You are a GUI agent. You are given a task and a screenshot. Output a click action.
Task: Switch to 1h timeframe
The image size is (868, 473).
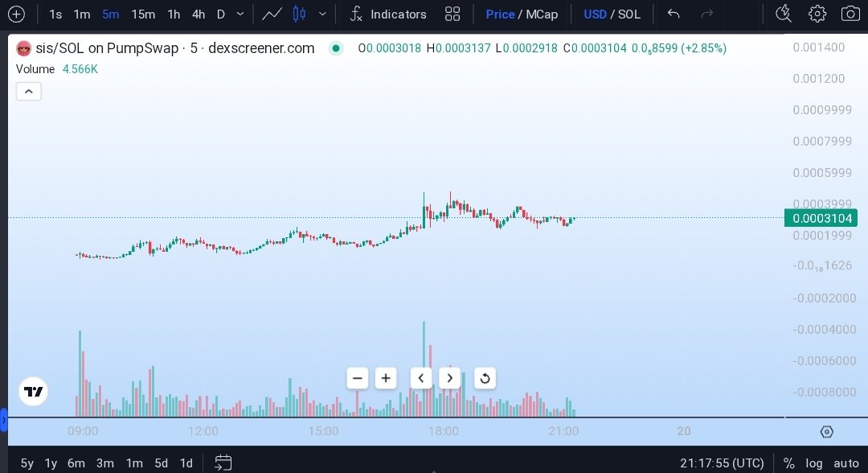click(x=174, y=14)
